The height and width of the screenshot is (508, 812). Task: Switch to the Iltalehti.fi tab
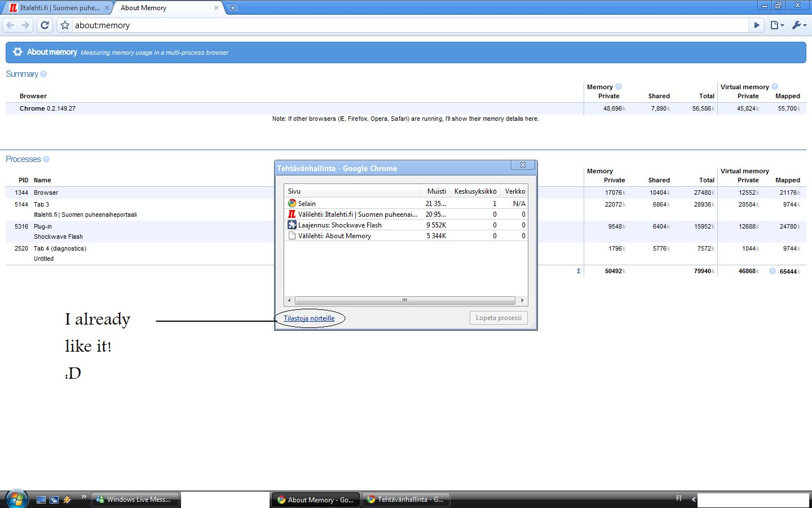point(56,8)
